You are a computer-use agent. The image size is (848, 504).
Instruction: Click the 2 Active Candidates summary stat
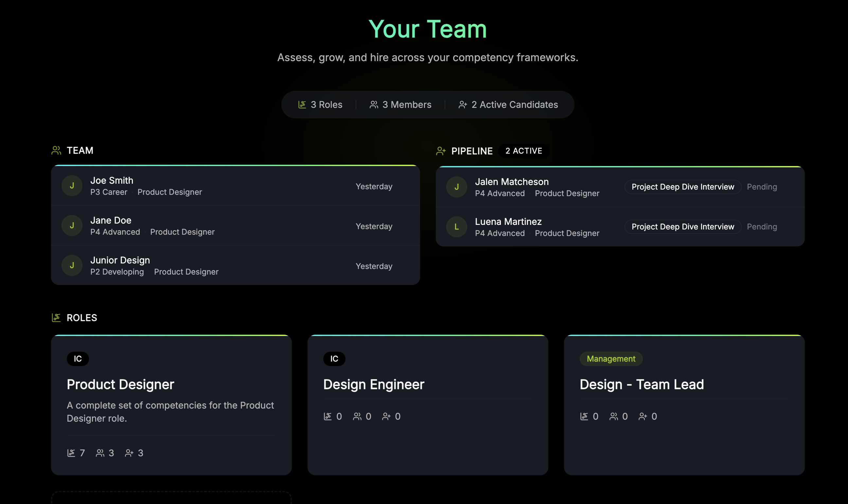508,105
